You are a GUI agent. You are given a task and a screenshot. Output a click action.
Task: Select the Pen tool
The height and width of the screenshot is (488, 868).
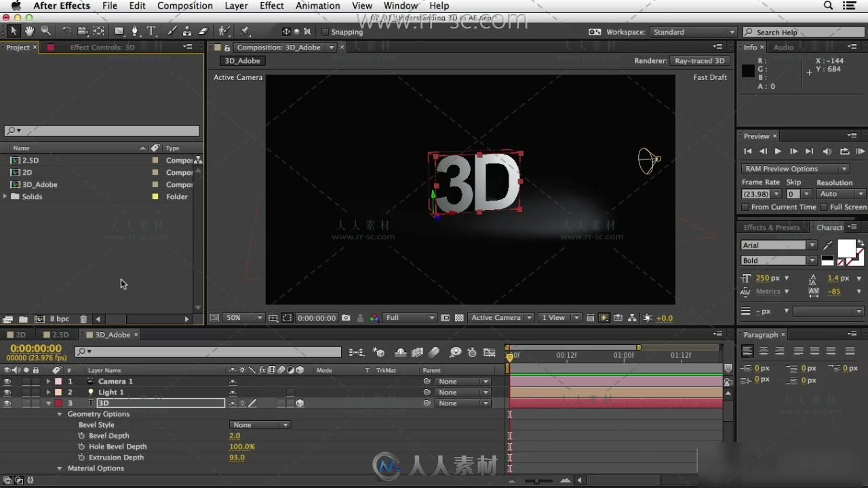(135, 31)
